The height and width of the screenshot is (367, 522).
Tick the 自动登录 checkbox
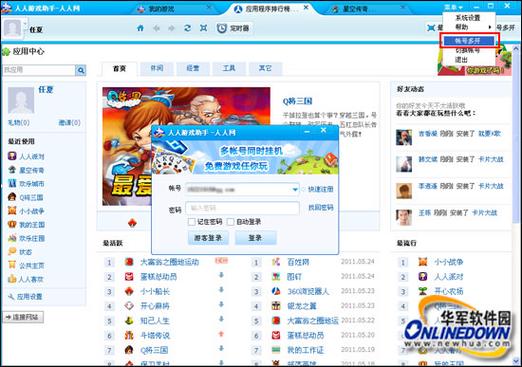coord(230,222)
